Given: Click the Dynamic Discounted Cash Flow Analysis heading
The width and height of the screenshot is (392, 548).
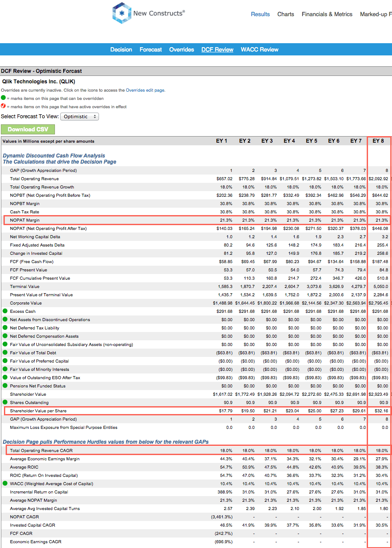Looking at the screenshot, I should click(54, 155).
